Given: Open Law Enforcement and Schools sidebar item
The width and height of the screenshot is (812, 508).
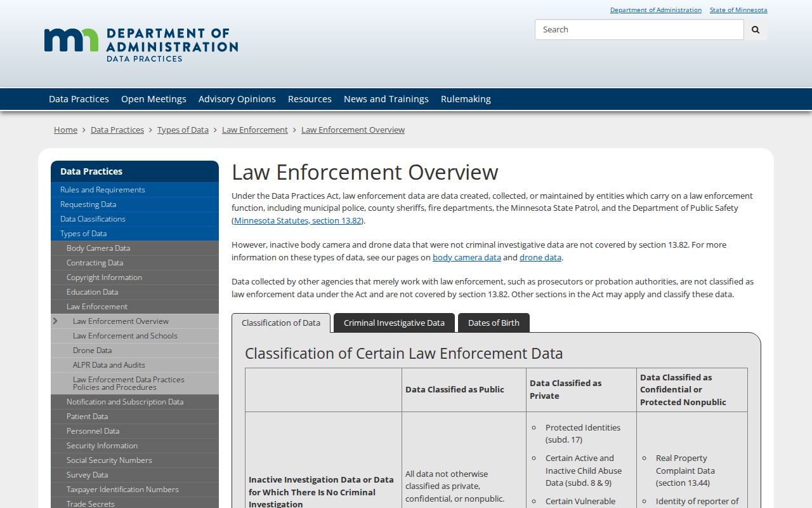Looking at the screenshot, I should pyautogui.click(x=134, y=336).
